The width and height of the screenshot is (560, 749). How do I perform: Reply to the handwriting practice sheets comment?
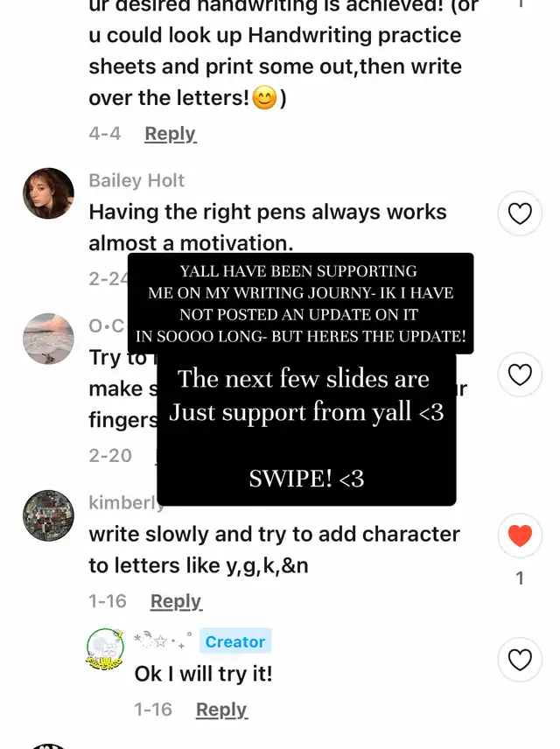(x=171, y=134)
